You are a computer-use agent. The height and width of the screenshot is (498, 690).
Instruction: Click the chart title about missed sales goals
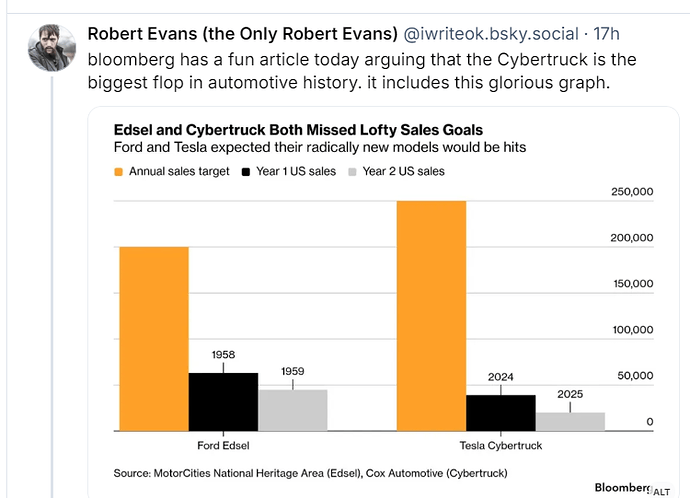pyautogui.click(x=298, y=130)
